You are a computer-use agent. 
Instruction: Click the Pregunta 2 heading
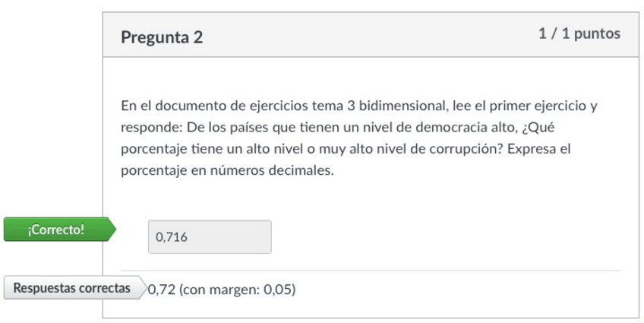point(162,36)
